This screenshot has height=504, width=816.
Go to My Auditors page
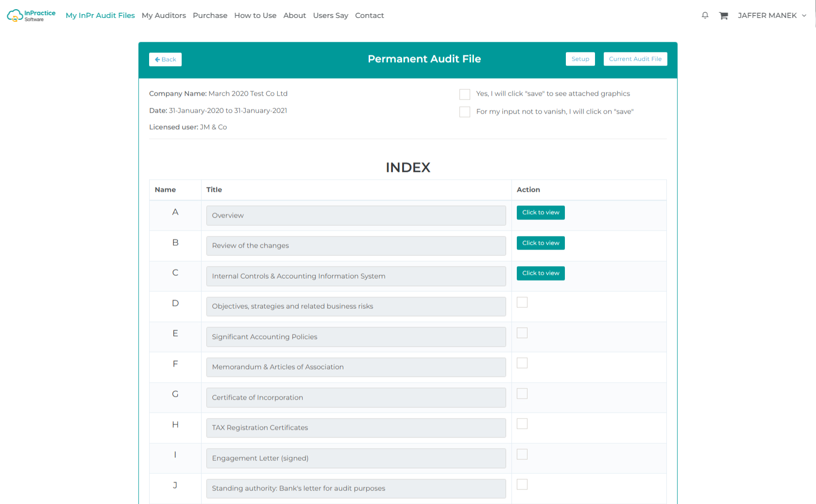(164, 16)
